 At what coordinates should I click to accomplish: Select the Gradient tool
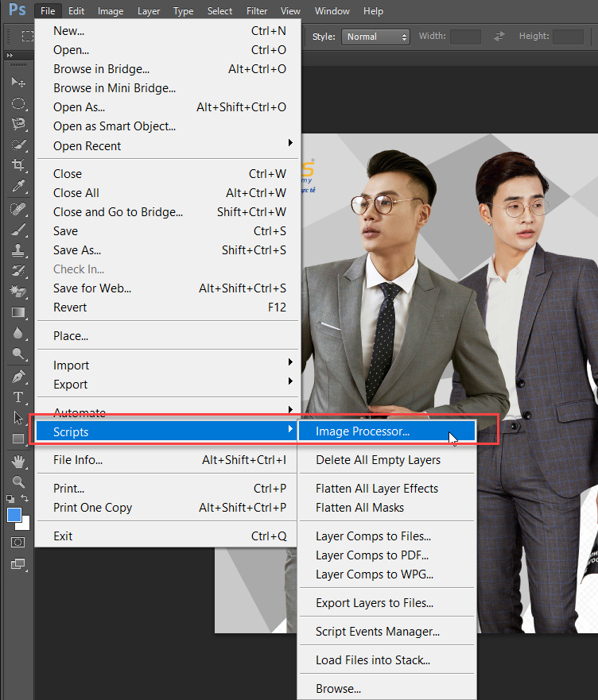(17, 312)
